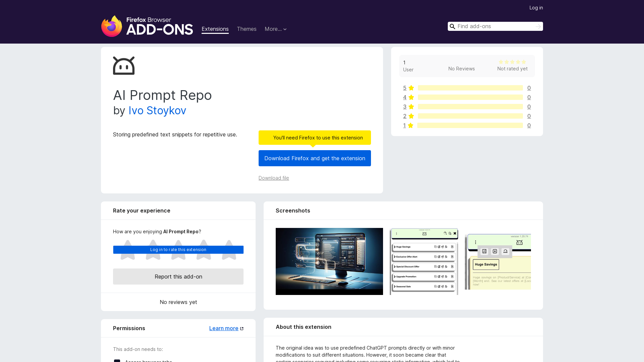Switch to the Themes tab
644x362 pixels.
point(247,29)
